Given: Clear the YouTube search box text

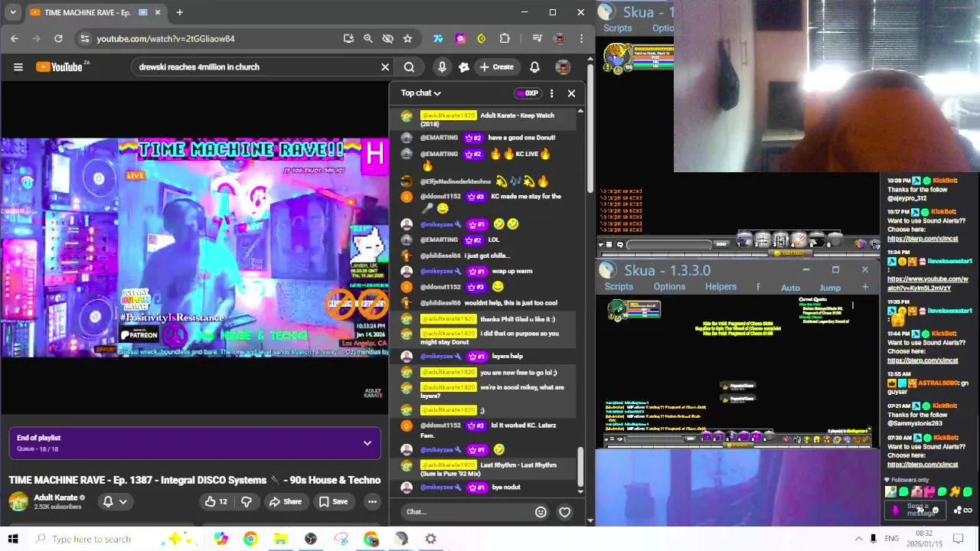Looking at the screenshot, I should (x=385, y=67).
